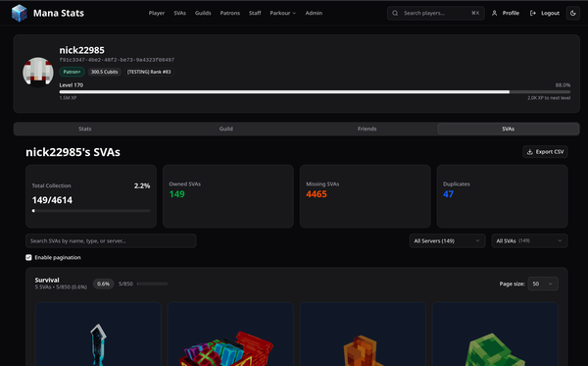
Task: Click the Survival 5/850 progress bar
Action: point(152,284)
